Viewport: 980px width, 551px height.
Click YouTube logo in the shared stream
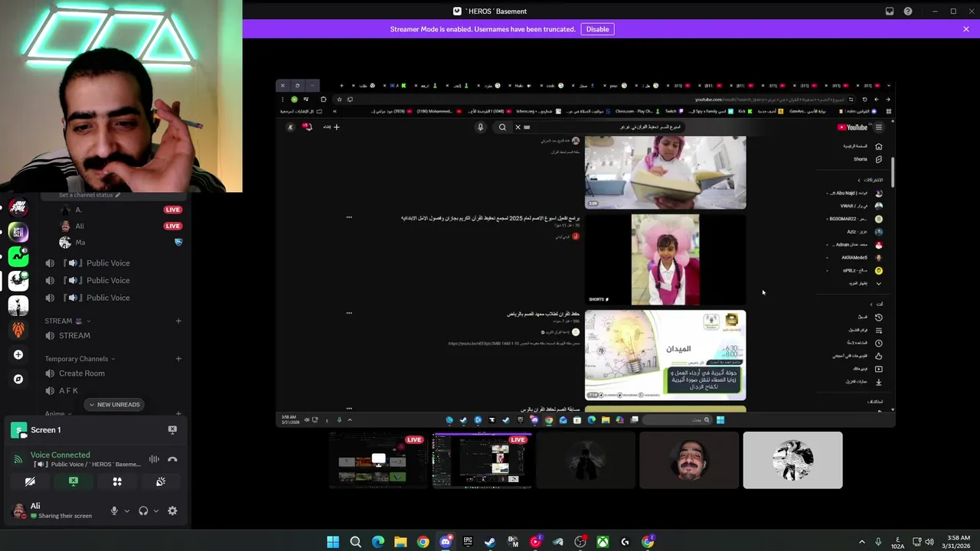pyautogui.click(x=852, y=127)
